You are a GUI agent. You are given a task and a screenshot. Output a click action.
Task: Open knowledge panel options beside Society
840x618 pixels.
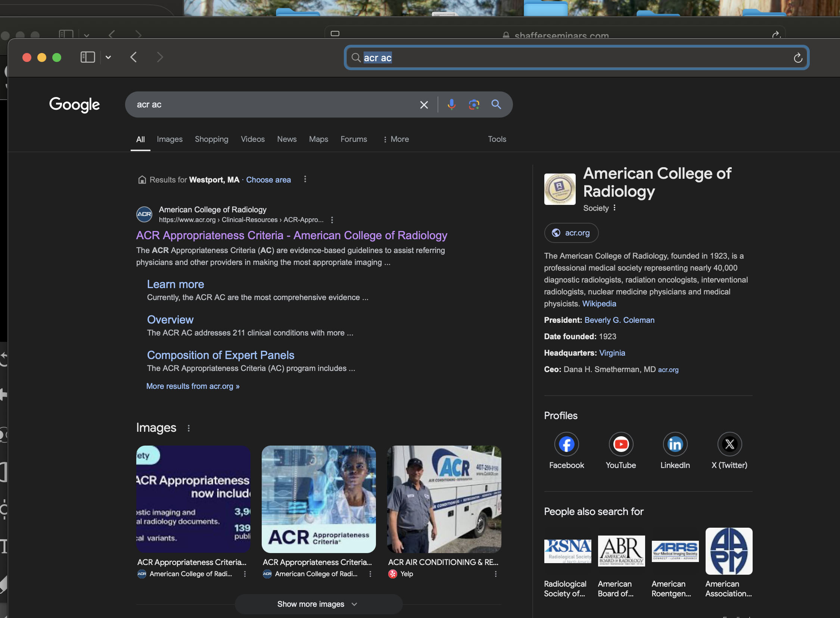[615, 207]
